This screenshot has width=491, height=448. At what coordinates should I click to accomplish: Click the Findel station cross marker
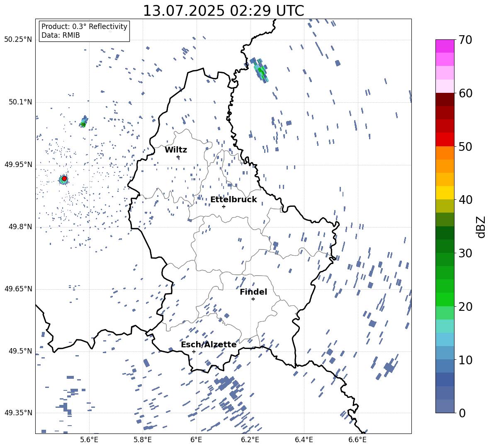pos(253,299)
